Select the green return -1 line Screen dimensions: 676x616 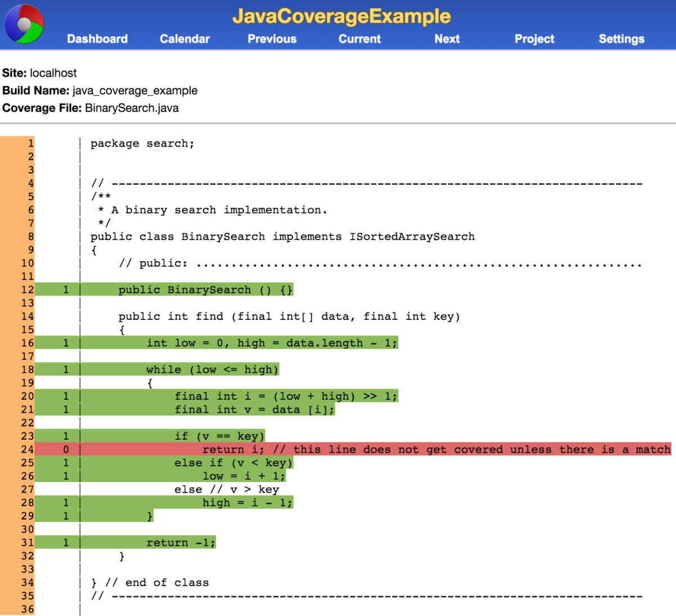(x=180, y=542)
